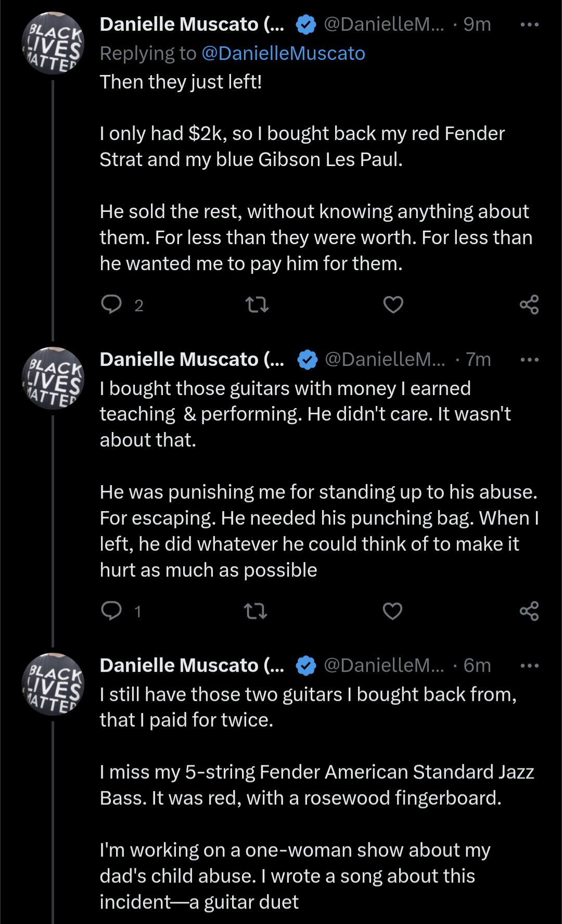Open Danielle Muscato's profile from the top tweet
The height and width of the screenshot is (924, 562).
pyautogui.click(x=192, y=24)
